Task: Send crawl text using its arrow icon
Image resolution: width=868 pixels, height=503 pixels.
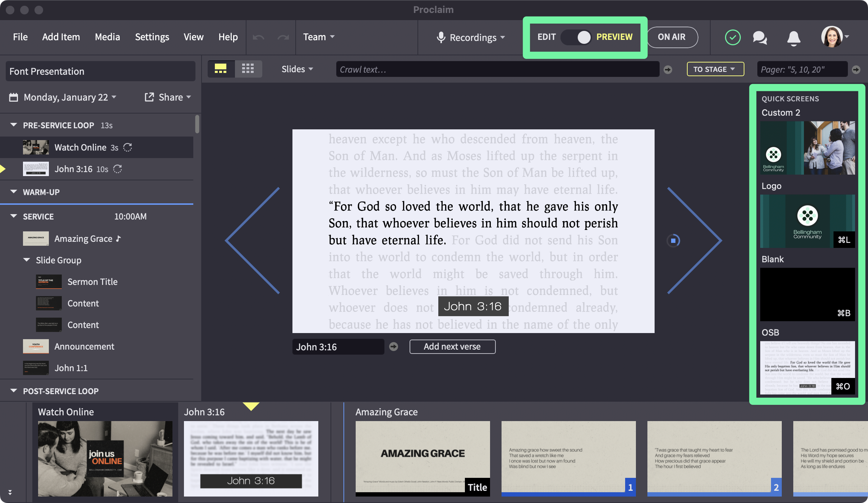Action: tap(668, 69)
